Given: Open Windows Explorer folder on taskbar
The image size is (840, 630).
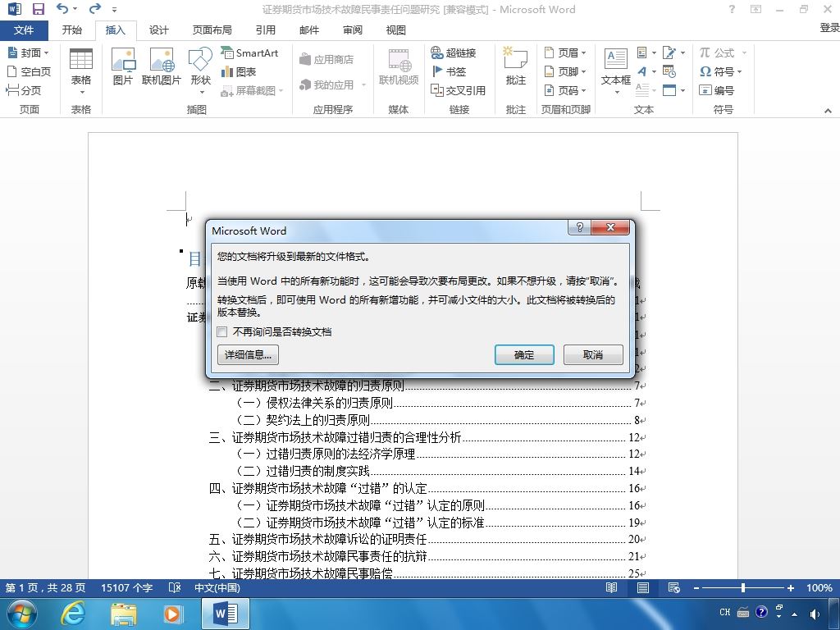Looking at the screenshot, I should tap(124, 614).
